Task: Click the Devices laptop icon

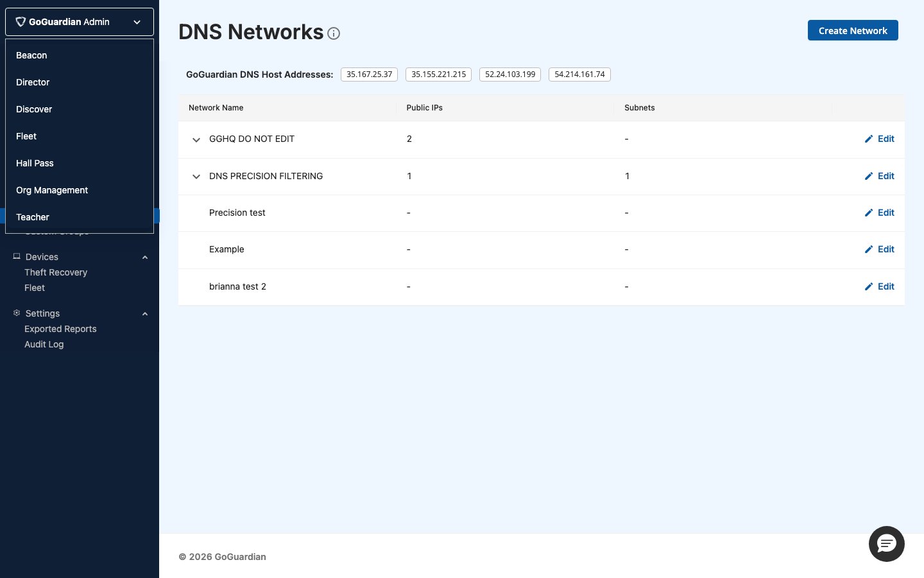Action: [17, 256]
